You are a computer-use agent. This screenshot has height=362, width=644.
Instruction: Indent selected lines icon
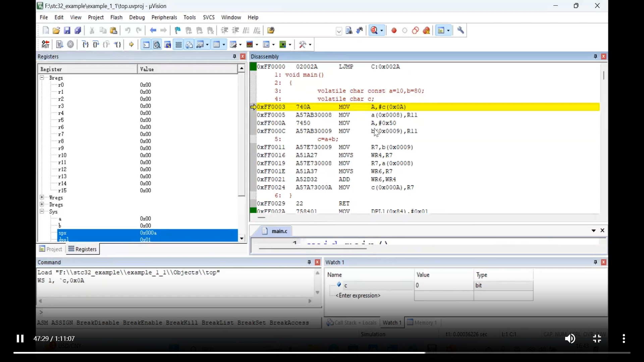pyautogui.click(x=225, y=31)
